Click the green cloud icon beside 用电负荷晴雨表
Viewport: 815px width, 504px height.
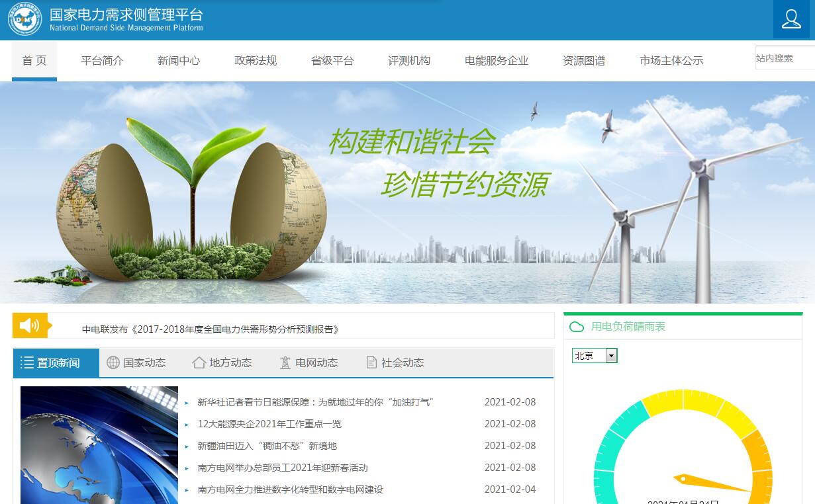click(x=577, y=327)
